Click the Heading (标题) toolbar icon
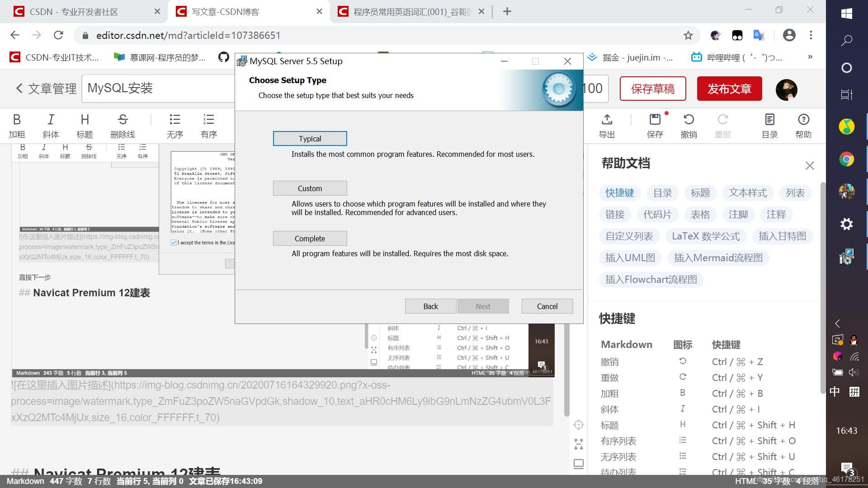Viewport: 868px width, 488px height. (85, 126)
